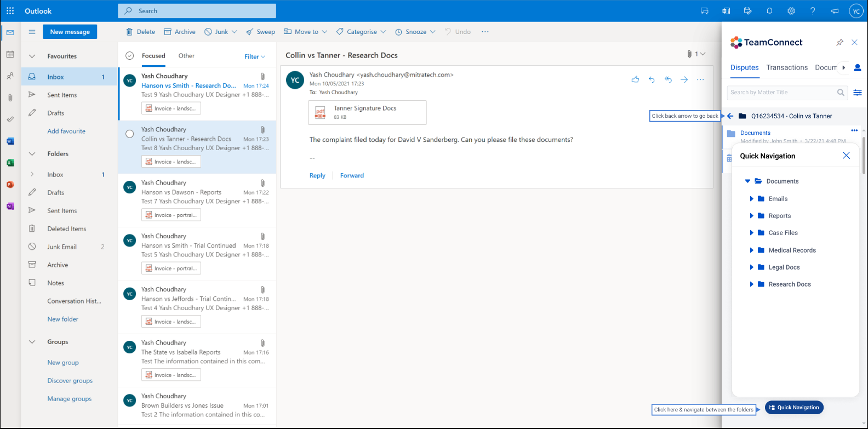This screenshot has height=429, width=868.
Task: Click the Archive toolbar button
Action: (180, 32)
